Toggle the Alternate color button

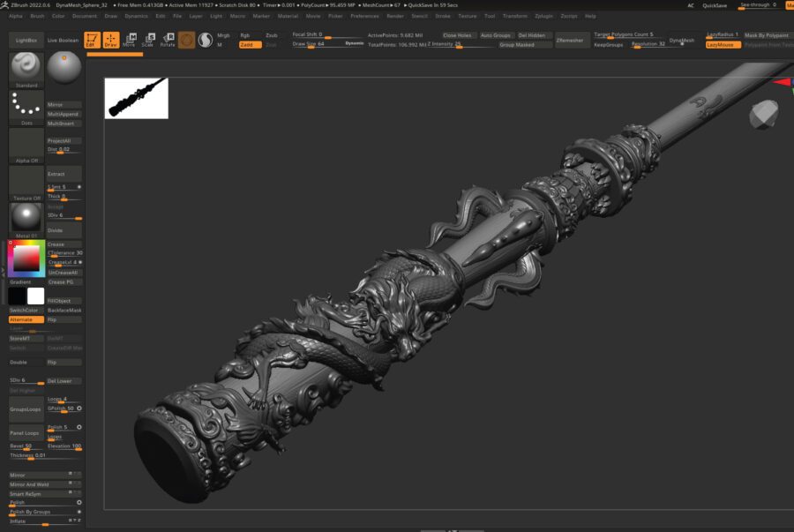(26, 319)
